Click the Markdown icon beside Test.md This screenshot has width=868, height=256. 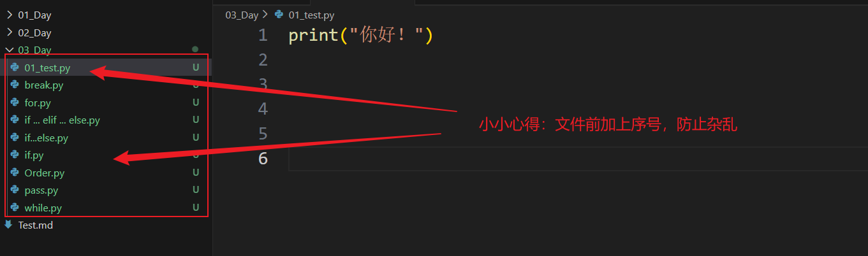8,225
